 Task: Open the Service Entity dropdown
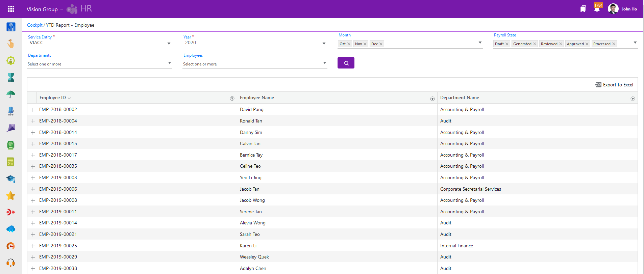(169, 44)
